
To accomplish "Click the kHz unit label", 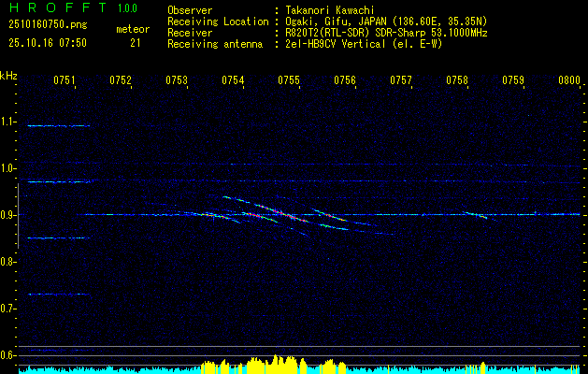I will (8, 75).
